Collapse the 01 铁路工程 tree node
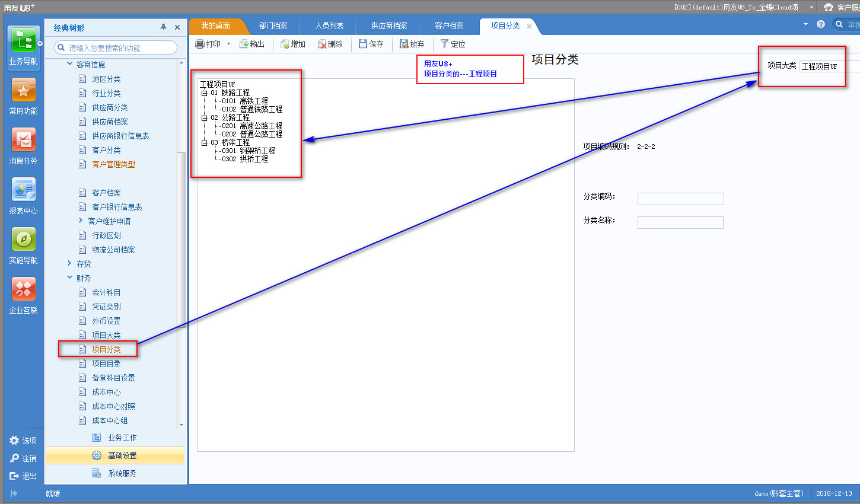This screenshot has width=860, height=504. tap(204, 93)
